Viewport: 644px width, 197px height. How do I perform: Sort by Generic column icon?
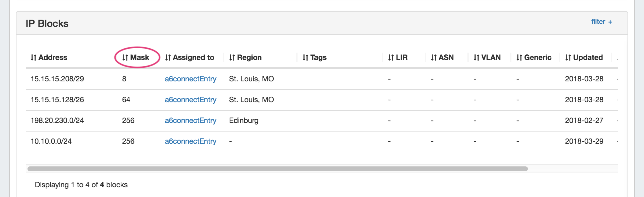[519, 58]
